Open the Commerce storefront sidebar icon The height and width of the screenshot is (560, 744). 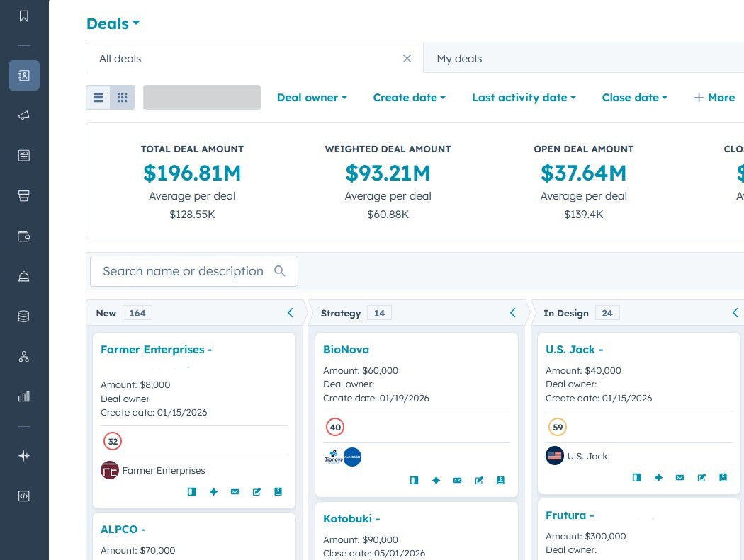tap(24, 196)
